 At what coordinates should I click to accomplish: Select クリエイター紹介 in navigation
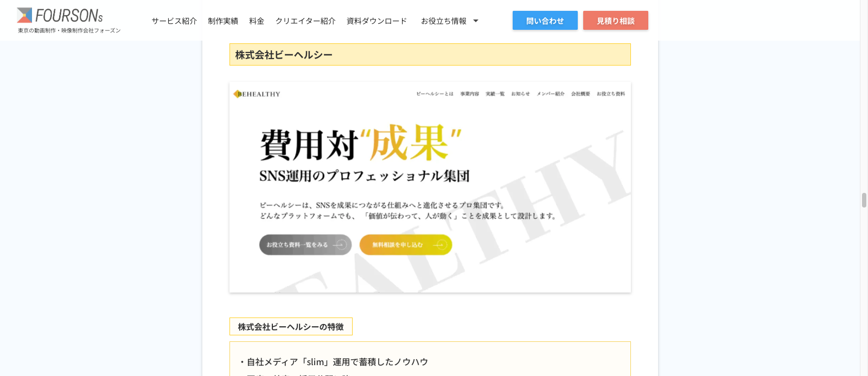tap(305, 21)
